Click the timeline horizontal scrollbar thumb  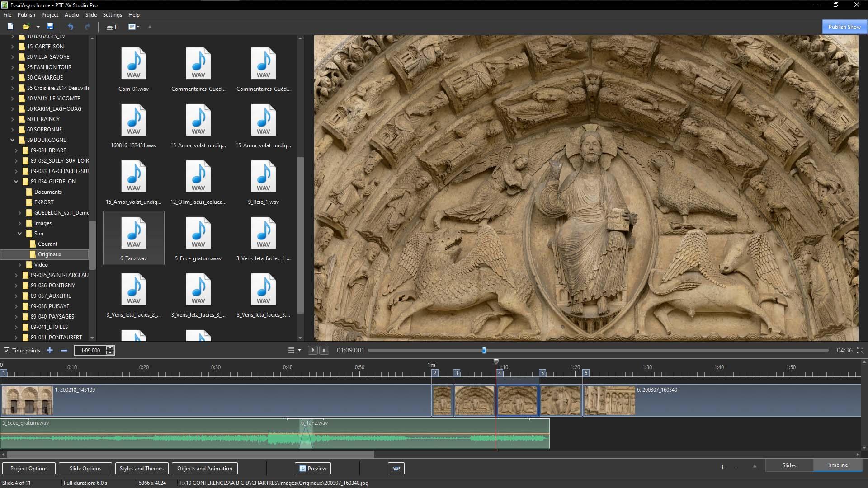[x=191, y=455]
